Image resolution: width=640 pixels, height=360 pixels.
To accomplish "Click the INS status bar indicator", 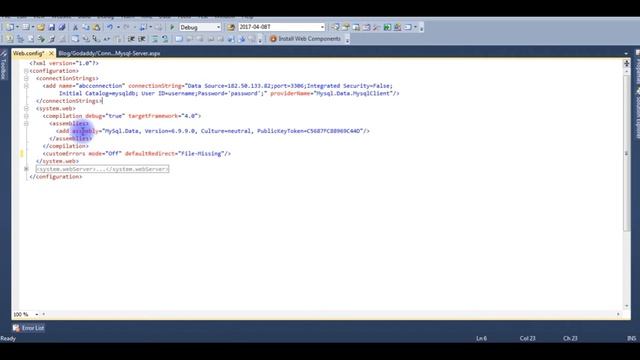I will point(631,338).
